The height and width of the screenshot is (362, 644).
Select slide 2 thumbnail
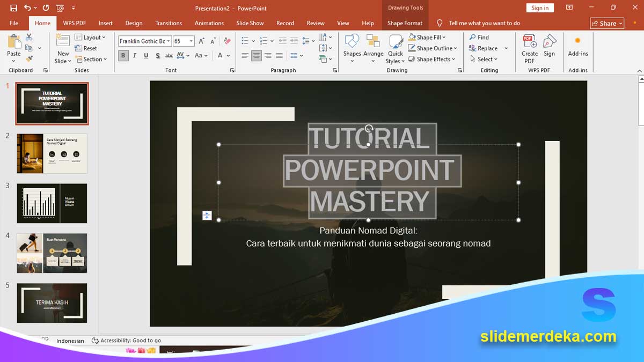(52, 153)
